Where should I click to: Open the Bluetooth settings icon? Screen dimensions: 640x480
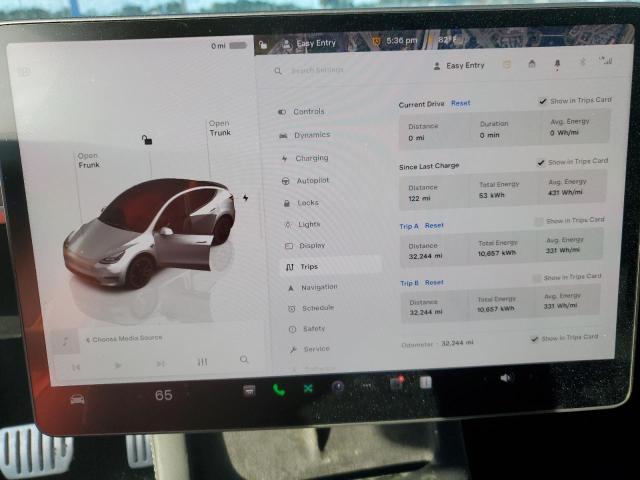583,62
